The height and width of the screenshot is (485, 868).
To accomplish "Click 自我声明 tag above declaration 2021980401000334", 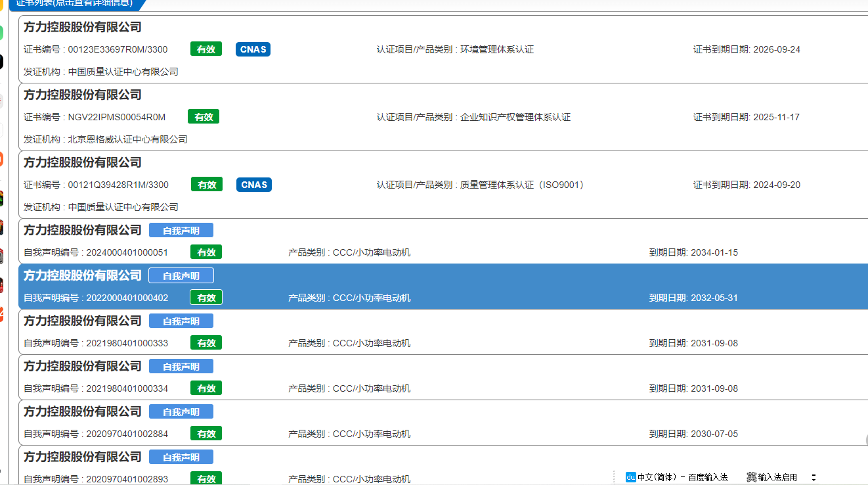I will pos(181,367).
